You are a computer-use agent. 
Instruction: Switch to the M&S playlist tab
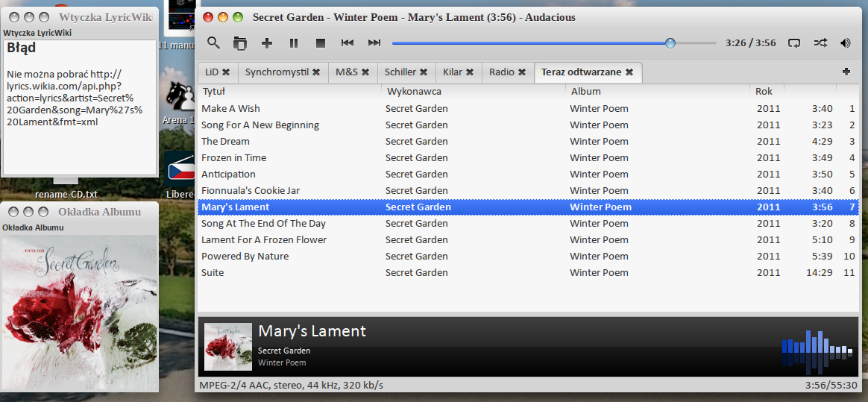pyautogui.click(x=347, y=72)
